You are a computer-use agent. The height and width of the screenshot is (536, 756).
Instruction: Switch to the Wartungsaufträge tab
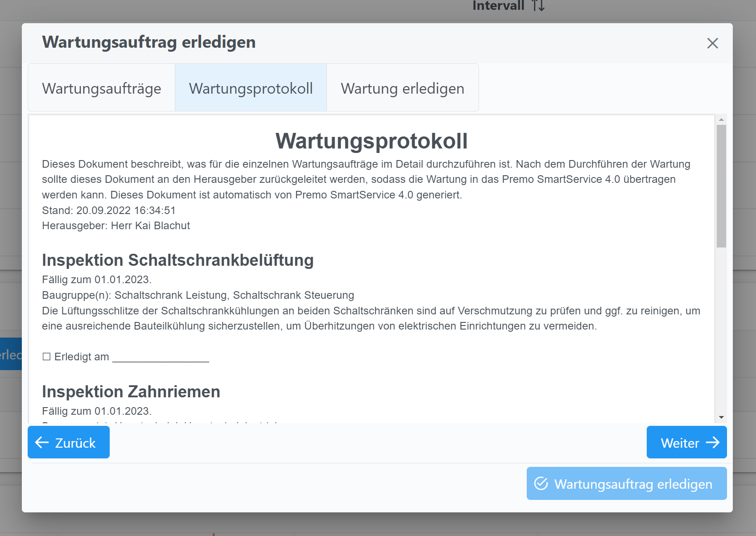(x=102, y=88)
